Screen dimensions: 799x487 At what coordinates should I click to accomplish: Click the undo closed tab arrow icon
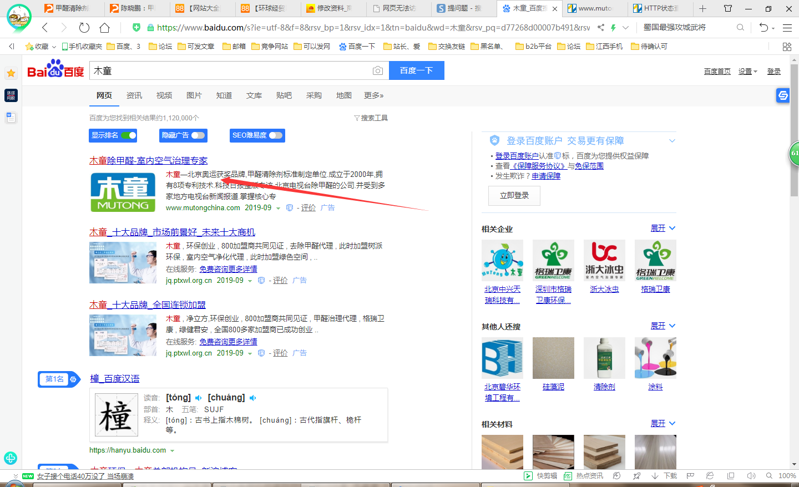(x=763, y=28)
